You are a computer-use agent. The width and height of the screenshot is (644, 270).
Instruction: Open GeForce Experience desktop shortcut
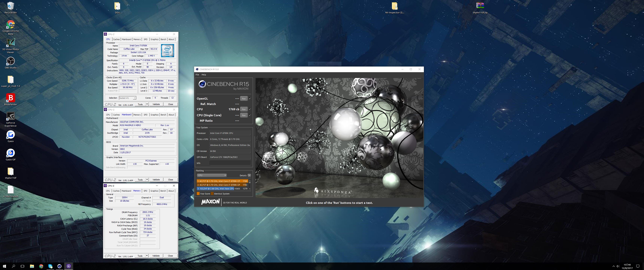pos(10,119)
